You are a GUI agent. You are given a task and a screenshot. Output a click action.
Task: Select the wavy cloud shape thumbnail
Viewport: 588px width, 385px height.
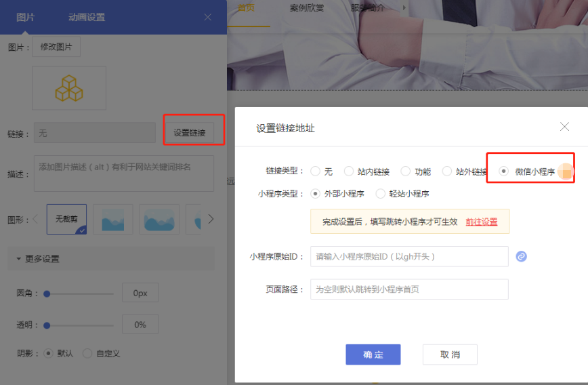[x=159, y=219]
